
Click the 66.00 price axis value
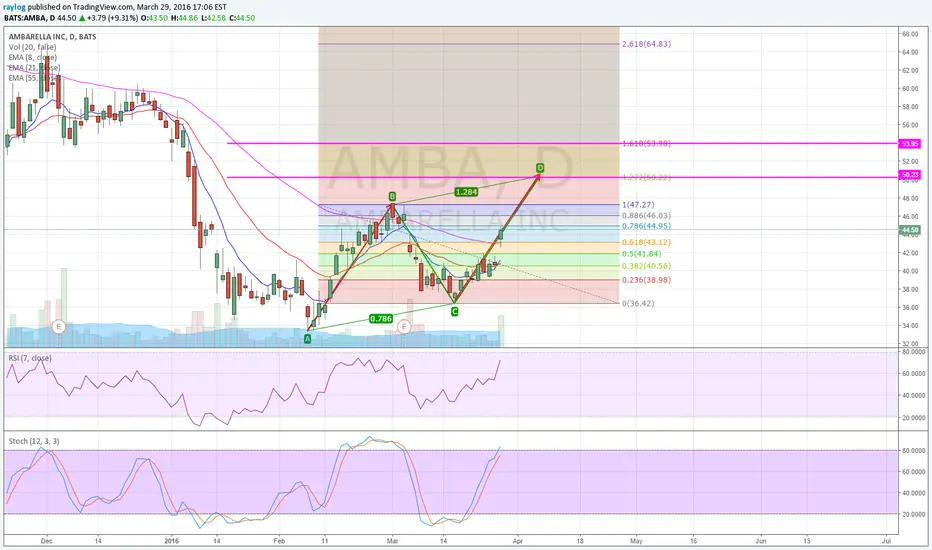click(910, 34)
